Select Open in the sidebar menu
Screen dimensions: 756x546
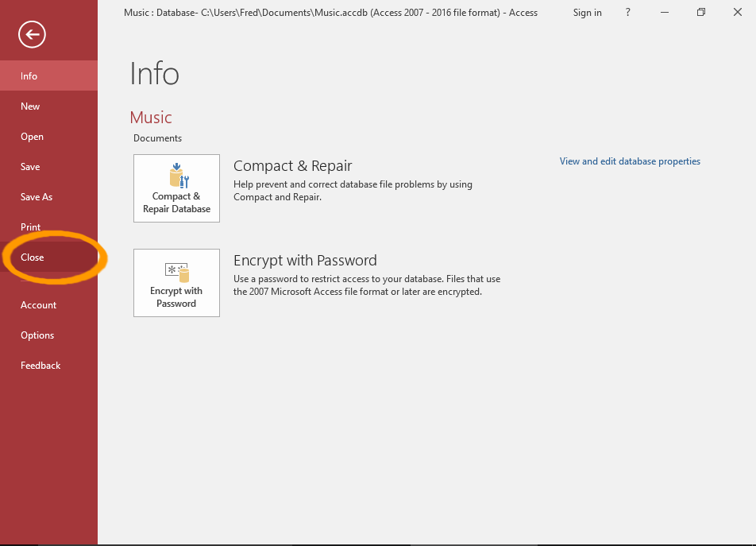[x=32, y=136]
